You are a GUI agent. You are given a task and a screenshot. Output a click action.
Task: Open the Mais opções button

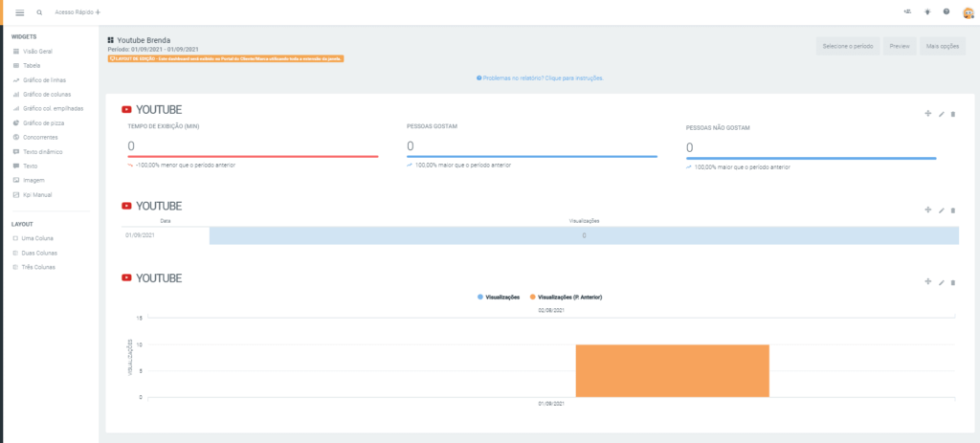coord(943,46)
